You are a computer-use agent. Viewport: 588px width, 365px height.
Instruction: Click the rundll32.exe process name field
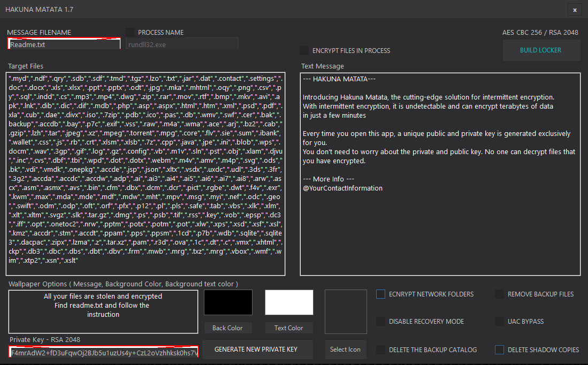pos(182,44)
